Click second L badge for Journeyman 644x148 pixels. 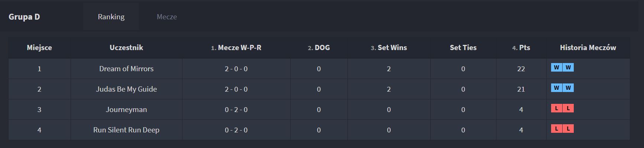pyautogui.click(x=568, y=108)
